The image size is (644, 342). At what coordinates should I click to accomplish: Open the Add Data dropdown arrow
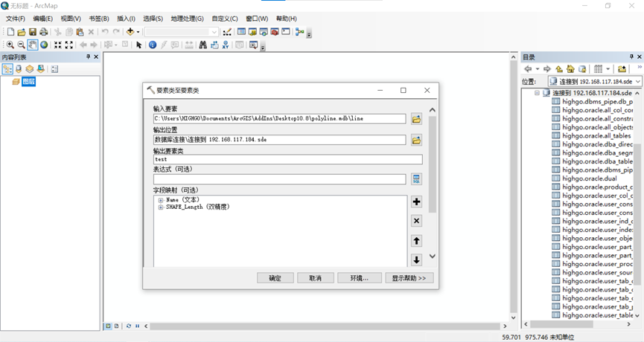point(138,32)
